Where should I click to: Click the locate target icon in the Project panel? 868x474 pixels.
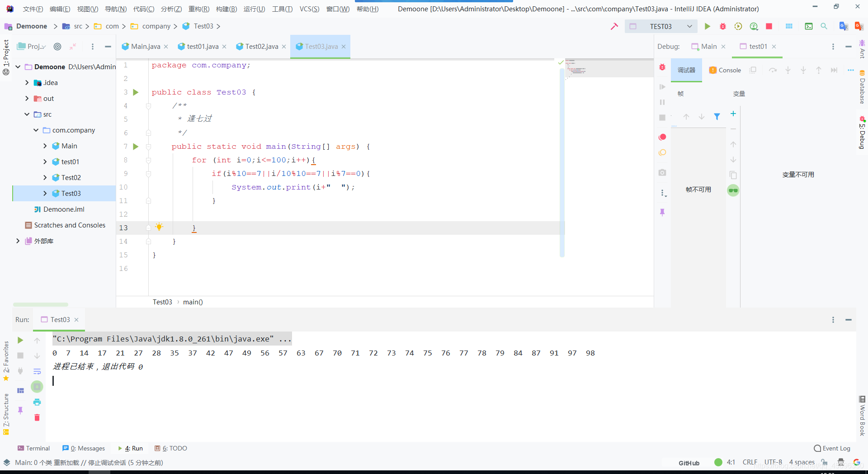coord(57,46)
